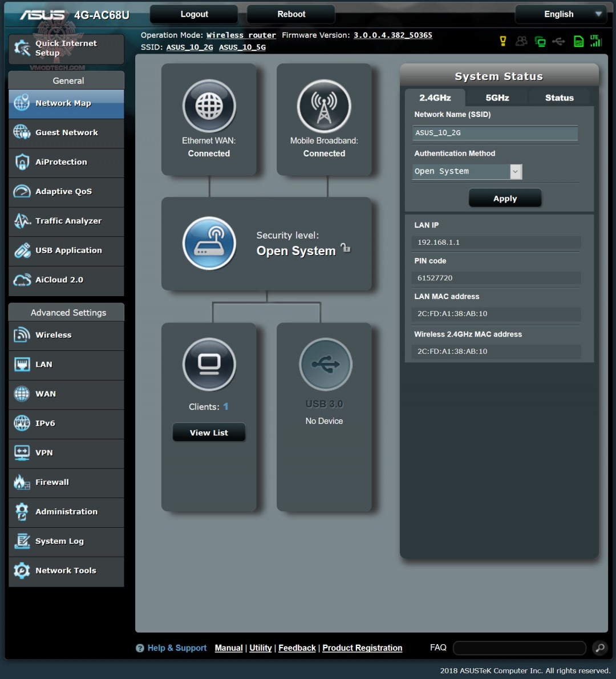Click the AiCloud 2.0 cloud icon
The height and width of the screenshot is (679, 616).
point(22,280)
